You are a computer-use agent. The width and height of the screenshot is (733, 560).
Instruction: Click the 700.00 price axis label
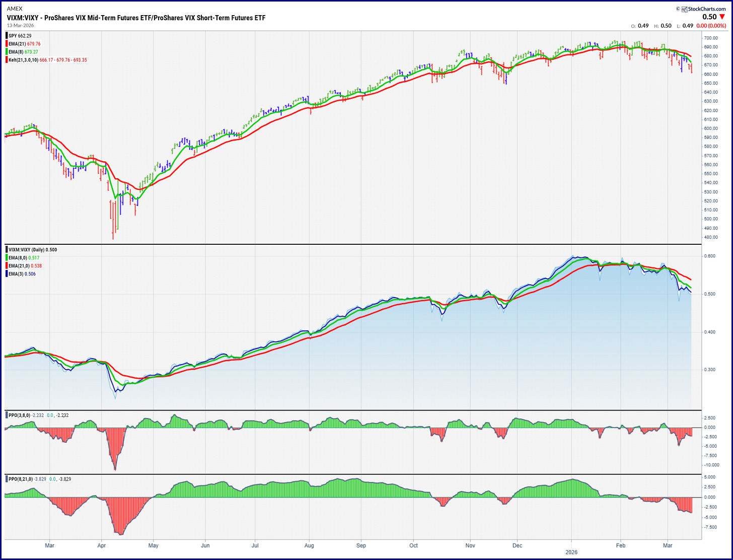[711, 38]
